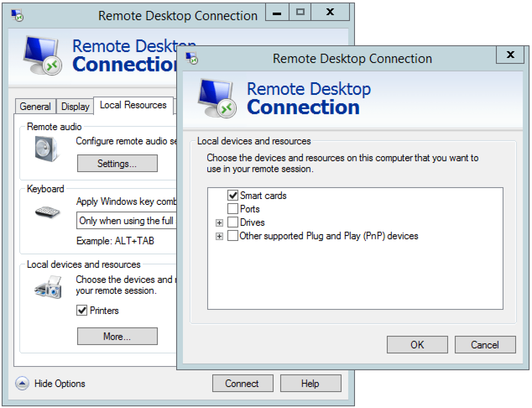Select Other supported Plug and Play (PnP) devices text
This screenshot has height=408, width=532.
click(x=329, y=235)
